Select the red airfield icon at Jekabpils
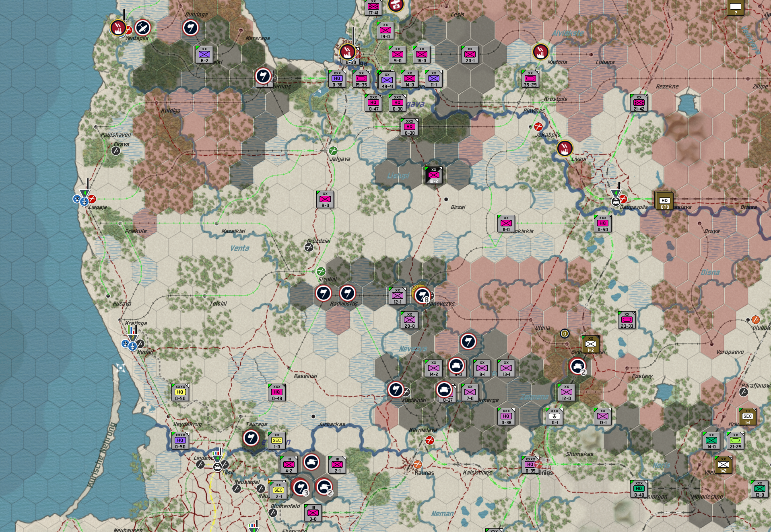Screen dimensions: 771x532 click(x=538, y=127)
